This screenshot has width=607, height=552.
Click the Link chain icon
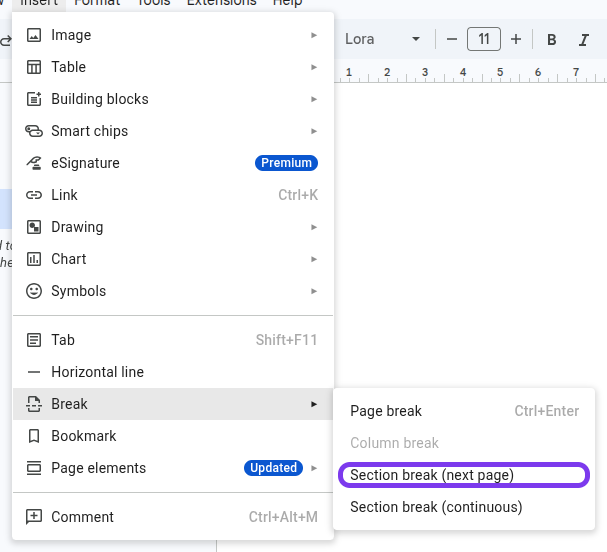[x=34, y=195]
